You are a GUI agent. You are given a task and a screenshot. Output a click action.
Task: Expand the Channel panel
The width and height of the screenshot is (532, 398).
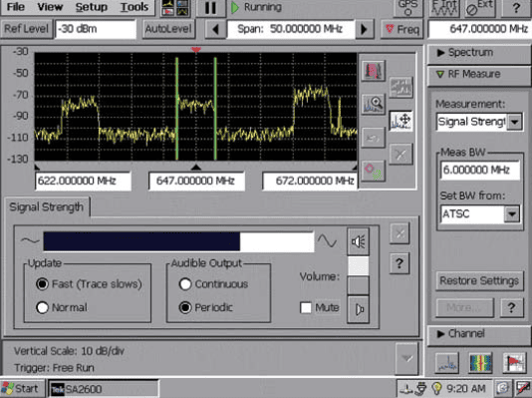(479, 334)
